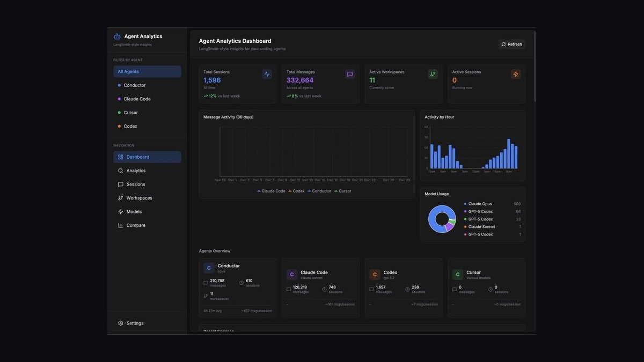This screenshot has height=362, width=644.
Task: Click the Total Messages chat bubble icon
Action: pos(350,75)
